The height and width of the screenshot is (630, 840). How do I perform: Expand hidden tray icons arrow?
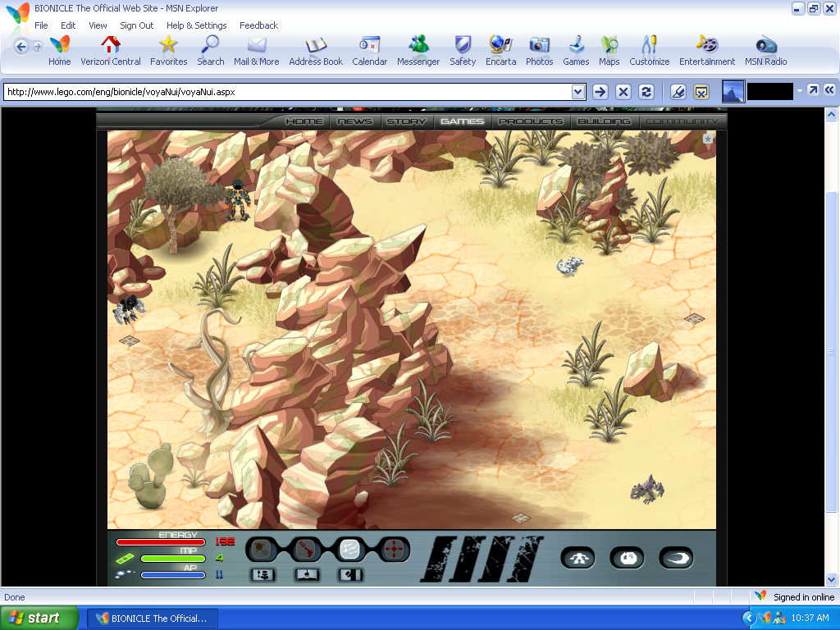pyautogui.click(x=749, y=619)
